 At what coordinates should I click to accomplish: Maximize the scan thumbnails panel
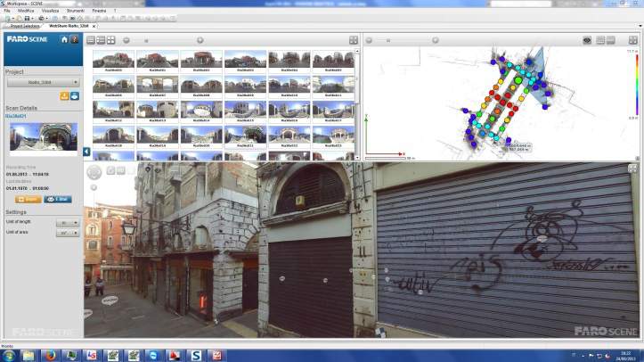pos(354,40)
